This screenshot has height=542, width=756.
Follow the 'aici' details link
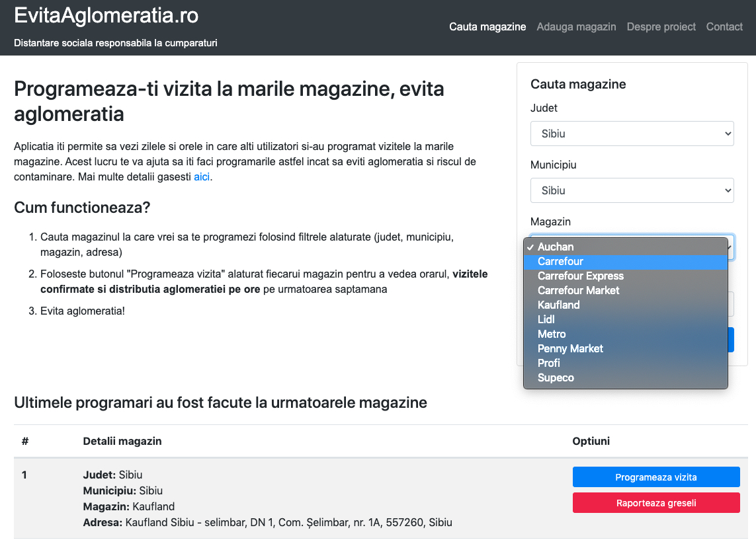pos(202,177)
